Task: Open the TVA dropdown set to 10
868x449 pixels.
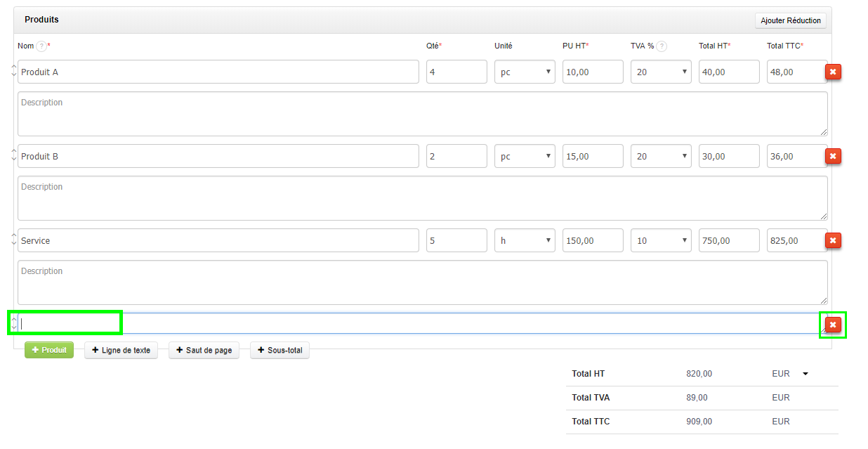Action: coord(660,240)
